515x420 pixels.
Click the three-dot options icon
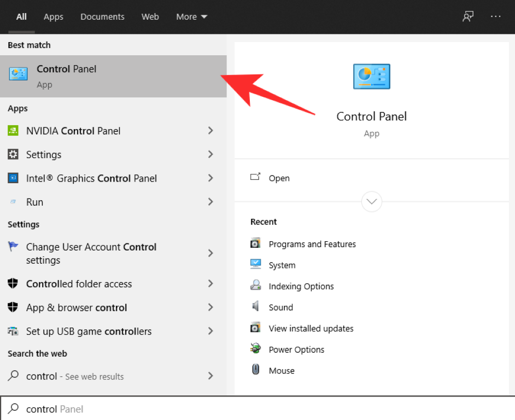tap(495, 16)
